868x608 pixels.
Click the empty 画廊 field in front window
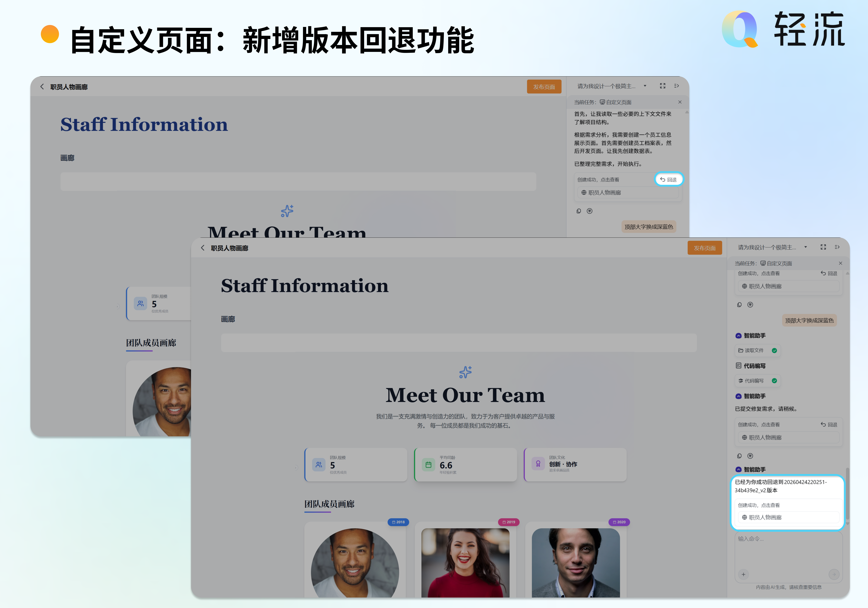tap(459, 343)
